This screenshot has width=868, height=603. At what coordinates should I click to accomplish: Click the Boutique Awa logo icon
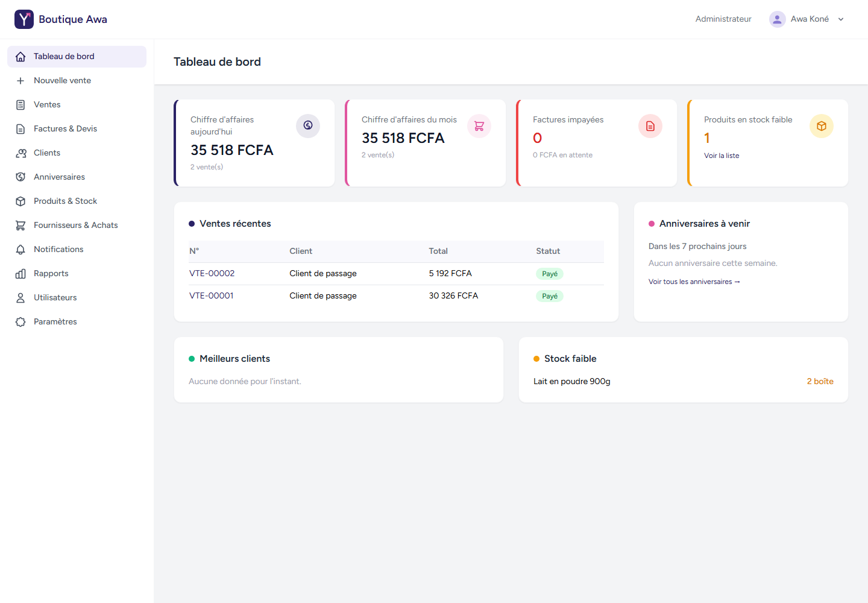[24, 19]
